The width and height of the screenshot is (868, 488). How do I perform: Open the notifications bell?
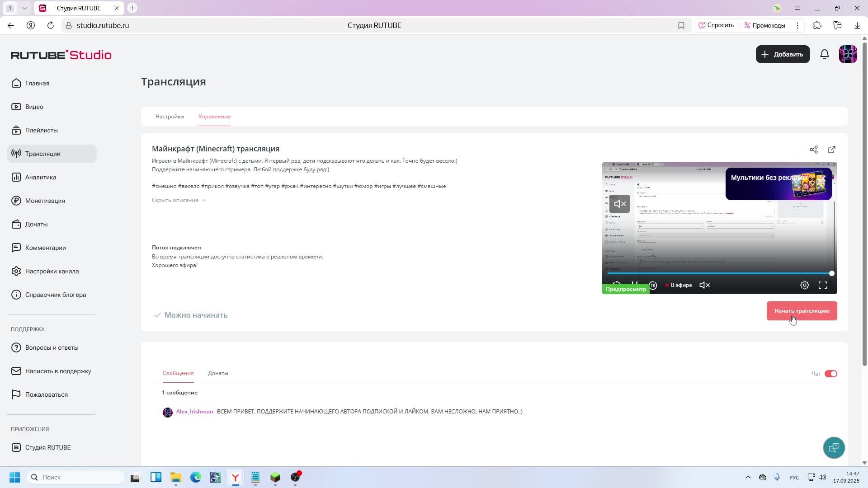point(824,54)
